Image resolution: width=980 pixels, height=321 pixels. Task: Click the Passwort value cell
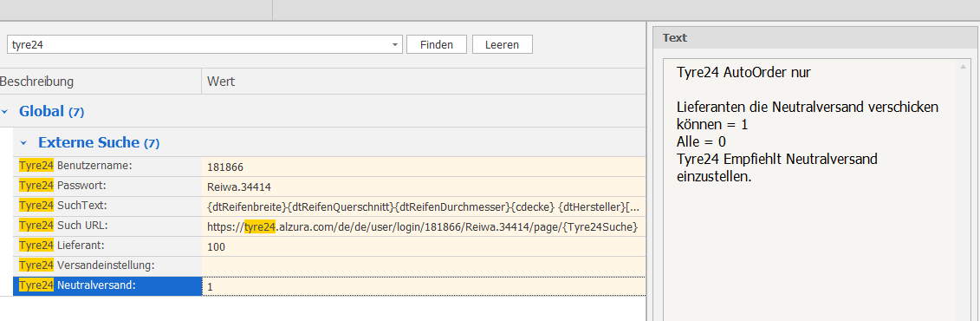click(x=423, y=187)
